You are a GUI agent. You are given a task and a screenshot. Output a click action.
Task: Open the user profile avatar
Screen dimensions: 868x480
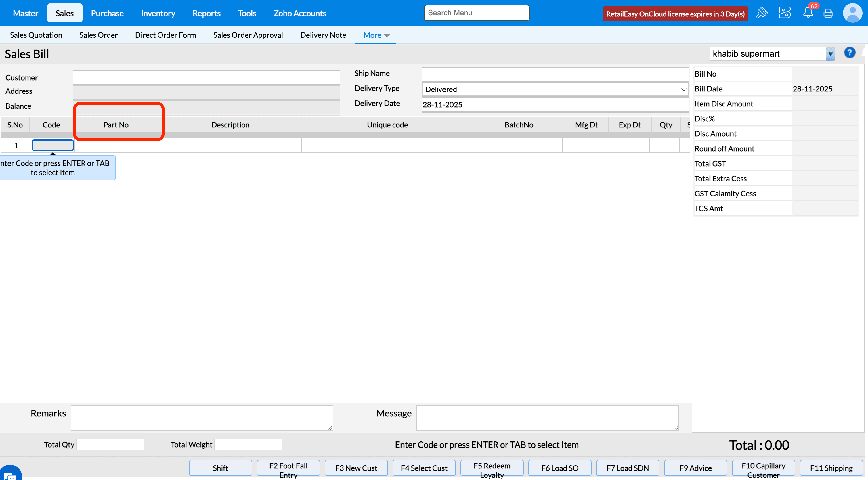852,13
